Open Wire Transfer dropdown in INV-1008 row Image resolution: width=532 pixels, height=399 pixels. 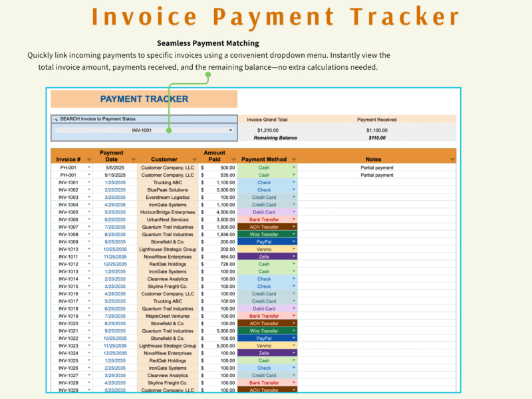coord(294,234)
